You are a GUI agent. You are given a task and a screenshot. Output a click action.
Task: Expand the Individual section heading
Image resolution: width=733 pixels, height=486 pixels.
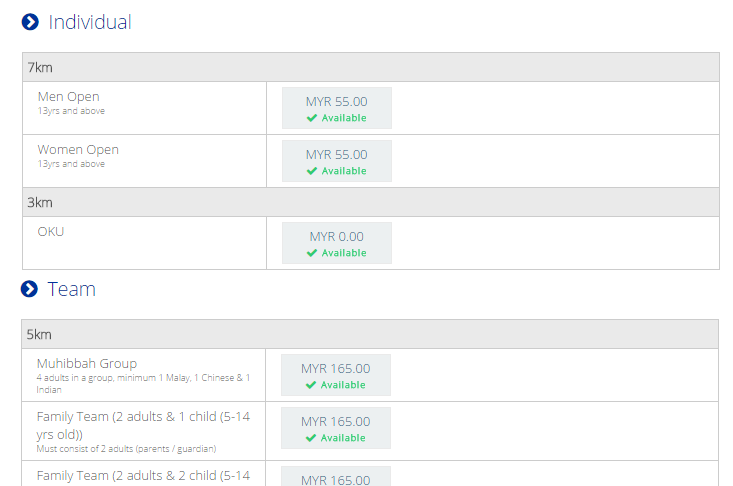coord(90,22)
